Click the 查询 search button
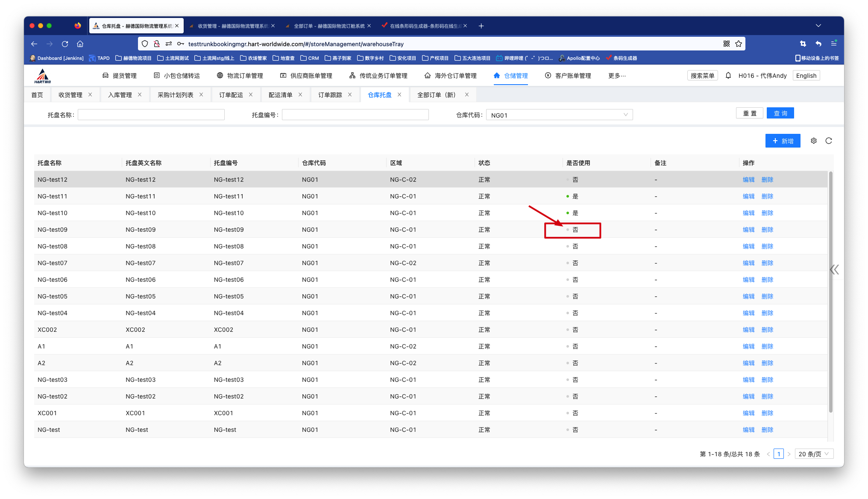 (x=780, y=113)
